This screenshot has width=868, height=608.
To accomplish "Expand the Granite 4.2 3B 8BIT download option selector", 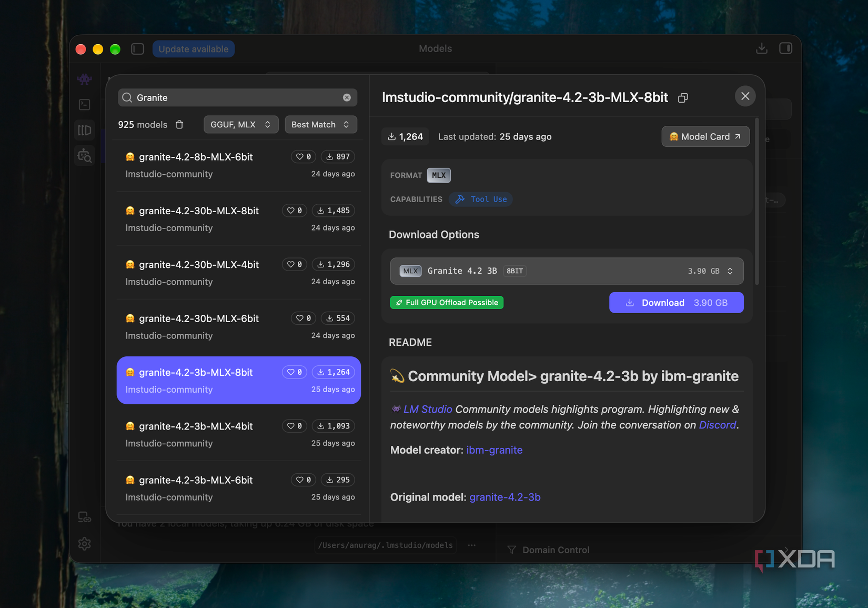I will [x=567, y=271].
